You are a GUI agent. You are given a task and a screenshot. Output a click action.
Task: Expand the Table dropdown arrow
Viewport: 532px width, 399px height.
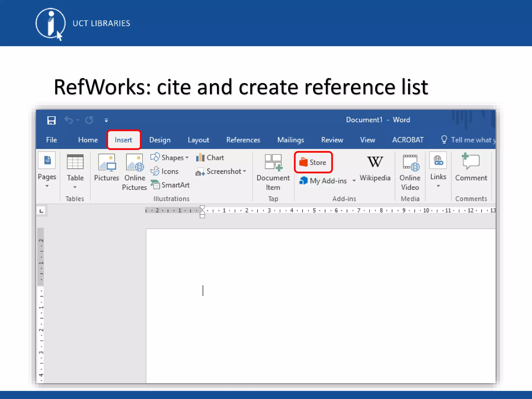click(x=75, y=187)
